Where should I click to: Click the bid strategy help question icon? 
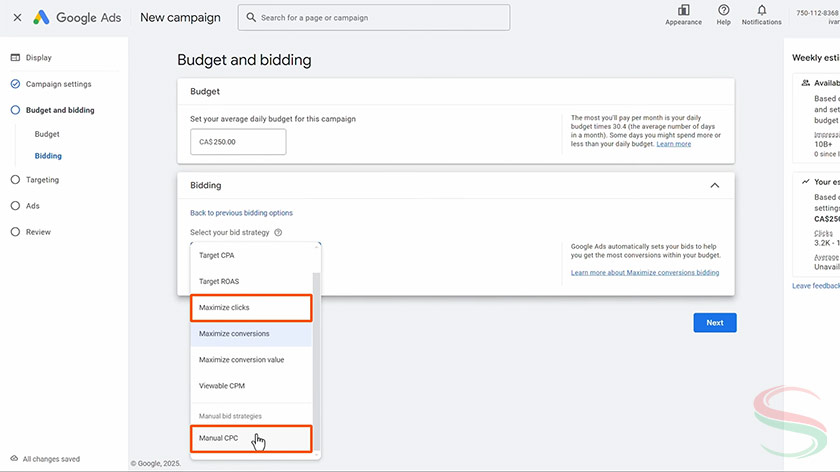point(278,233)
